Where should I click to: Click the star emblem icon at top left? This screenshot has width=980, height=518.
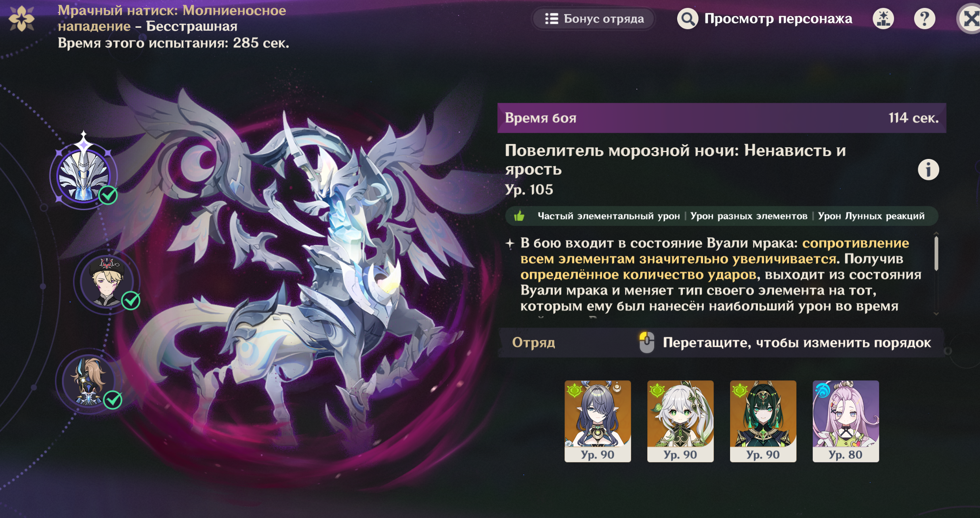point(21,19)
